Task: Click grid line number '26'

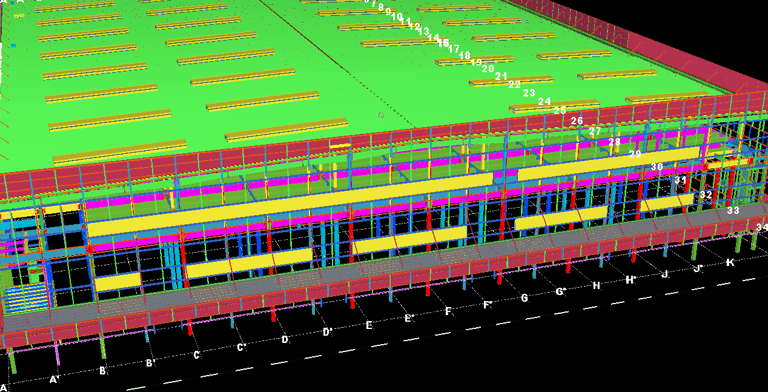Action: 577,121
